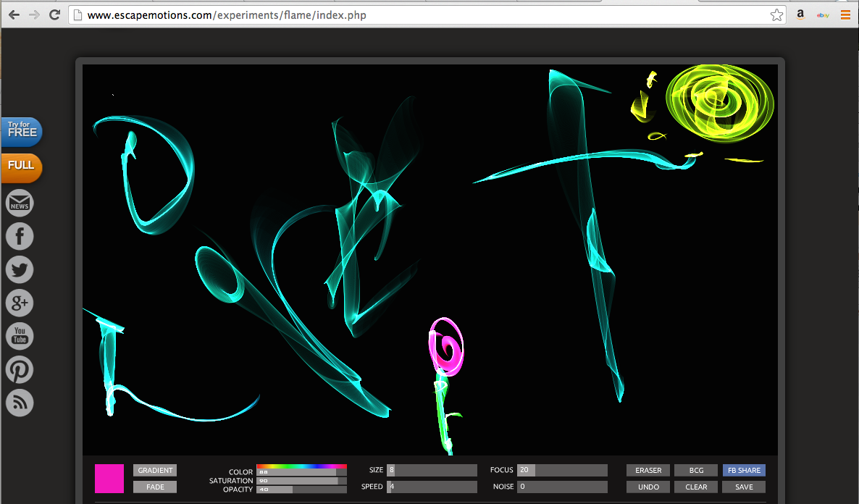Open the Chrome hamburger menu
859x504 pixels.
(x=845, y=14)
